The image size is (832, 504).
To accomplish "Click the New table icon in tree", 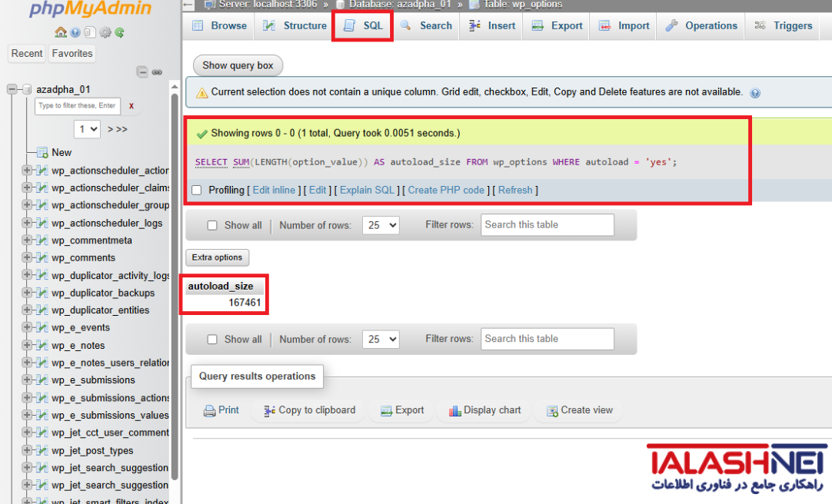I will click(42, 153).
